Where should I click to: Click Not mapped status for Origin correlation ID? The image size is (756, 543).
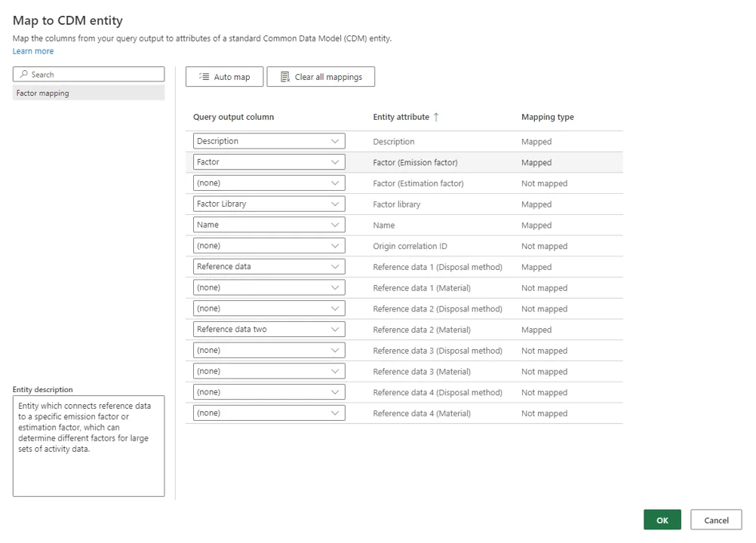544,246
